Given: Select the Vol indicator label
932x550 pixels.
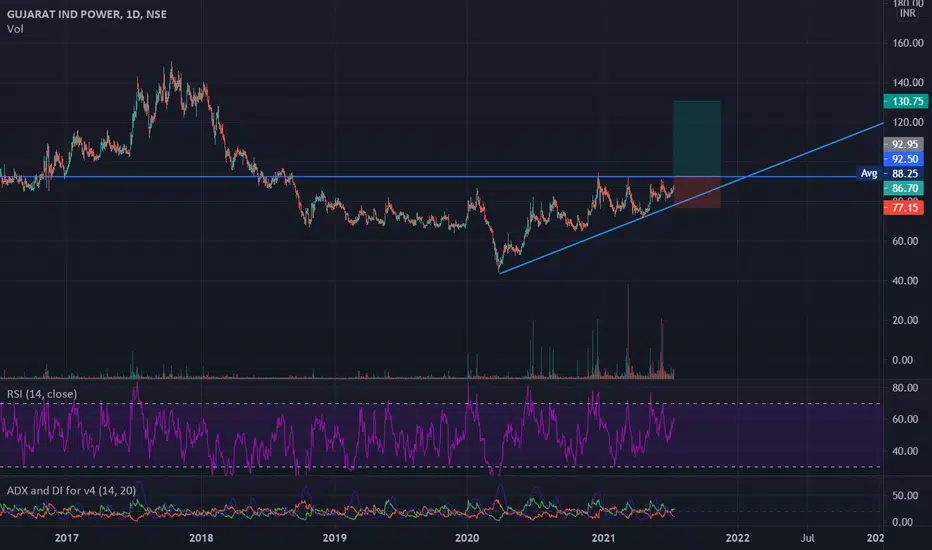Looking at the screenshot, I should coord(15,29).
